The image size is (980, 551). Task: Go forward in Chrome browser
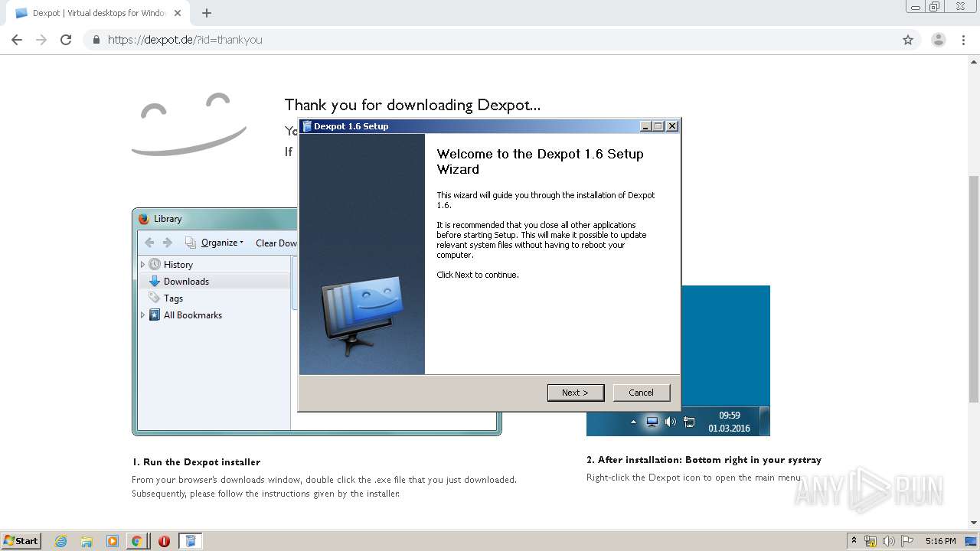pyautogui.click(x=41, y=40)
